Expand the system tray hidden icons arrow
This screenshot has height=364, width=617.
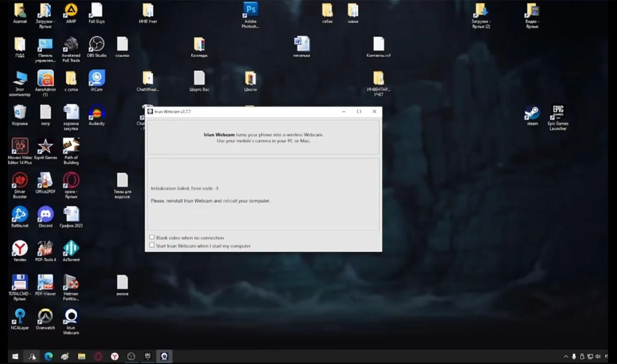[566, 356]
